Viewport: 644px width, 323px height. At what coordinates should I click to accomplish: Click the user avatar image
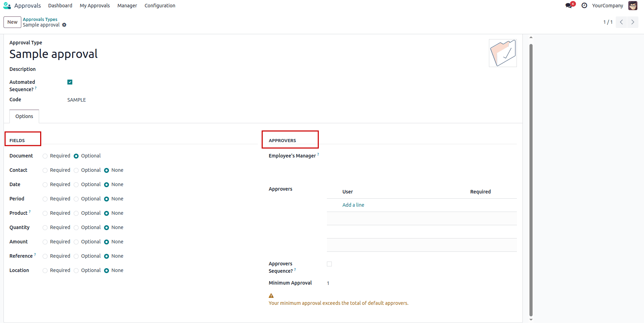point(633,6)
